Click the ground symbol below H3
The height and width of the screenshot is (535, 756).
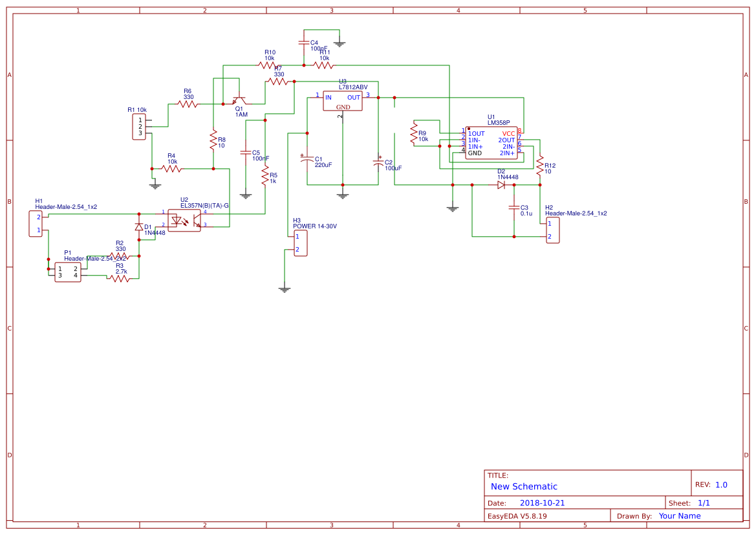pos(285,289)
